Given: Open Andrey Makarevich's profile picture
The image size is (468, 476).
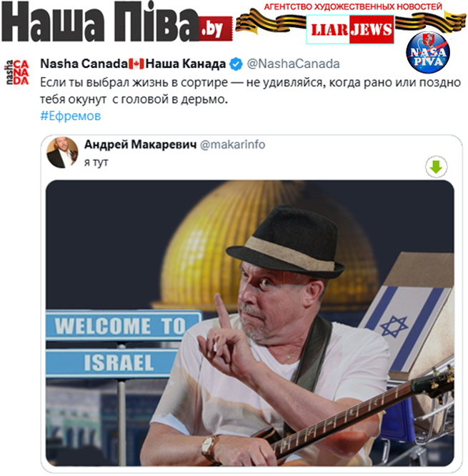Looking at the screenshot, I should point(62,152).
